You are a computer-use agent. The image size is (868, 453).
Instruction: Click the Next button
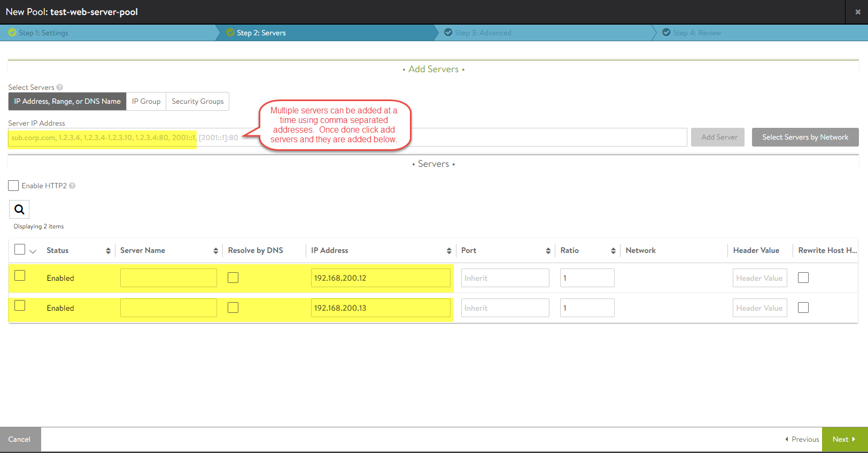pos(844,439)
